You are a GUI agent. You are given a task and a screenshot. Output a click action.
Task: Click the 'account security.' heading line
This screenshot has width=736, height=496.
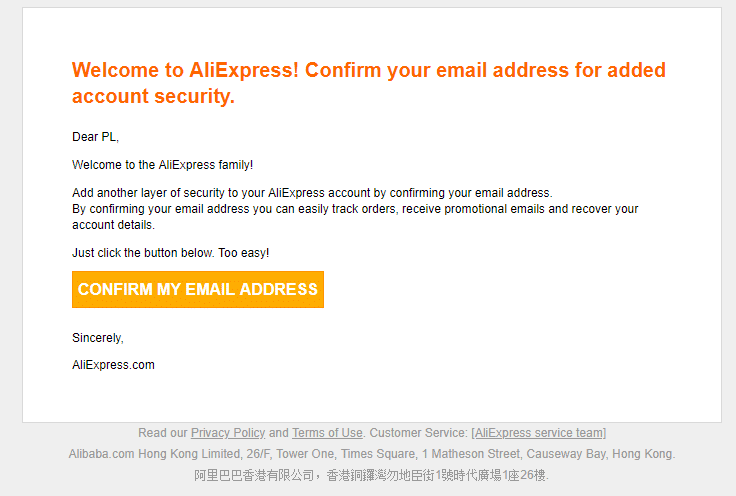(153, 97)
